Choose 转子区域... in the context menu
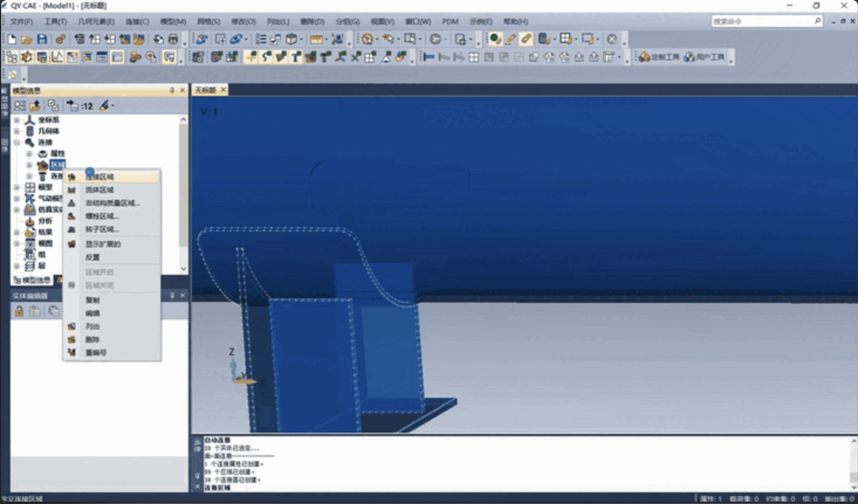This screenshot has height=504, width=858. (111, 229)
